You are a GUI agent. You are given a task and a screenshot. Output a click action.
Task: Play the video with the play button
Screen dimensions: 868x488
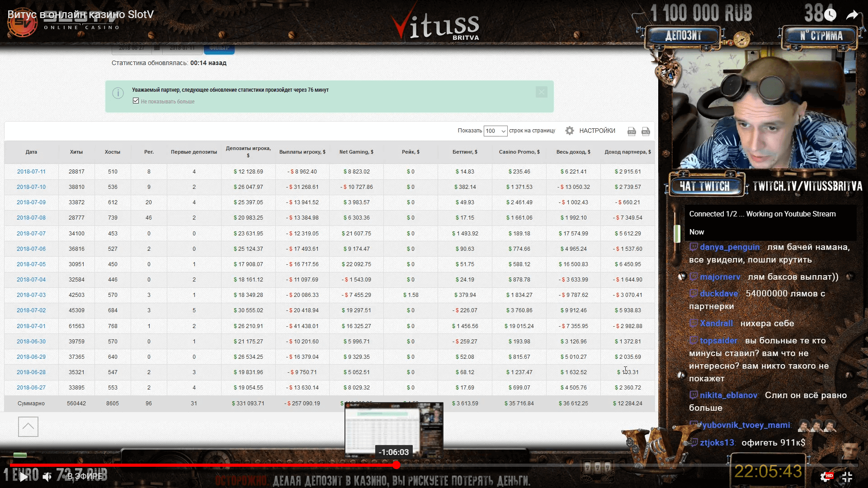tap(24, 476)
